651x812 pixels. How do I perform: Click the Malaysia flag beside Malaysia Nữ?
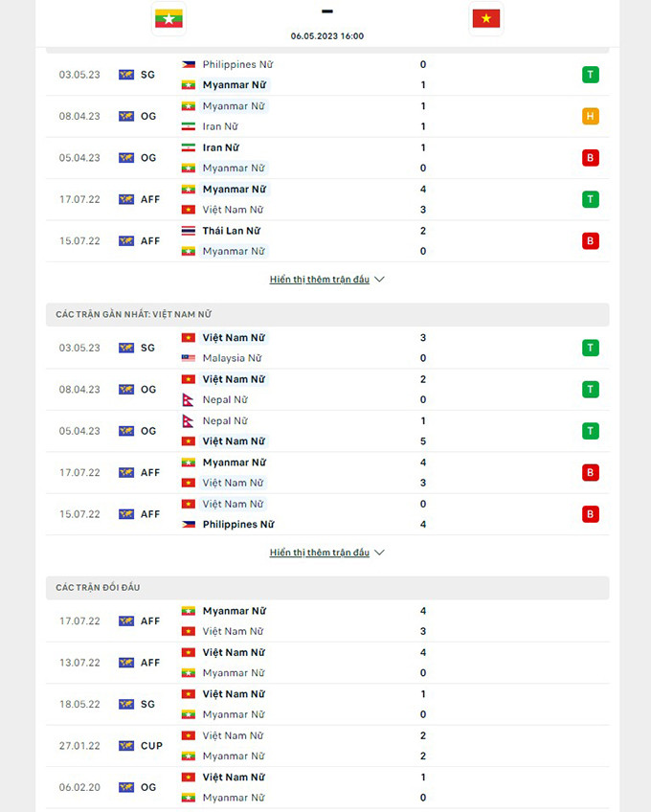point(189,358)
